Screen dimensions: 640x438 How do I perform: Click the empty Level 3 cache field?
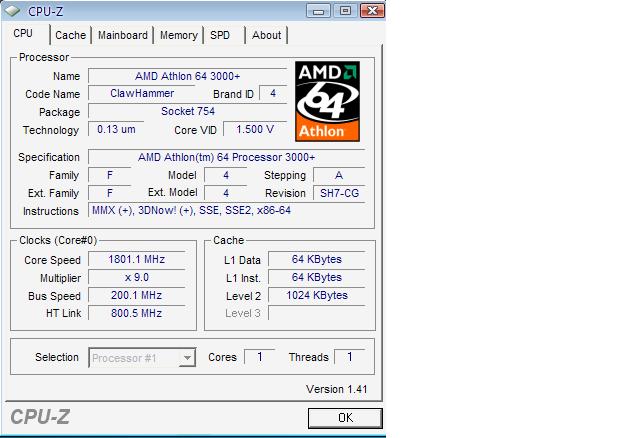(317, 313)
